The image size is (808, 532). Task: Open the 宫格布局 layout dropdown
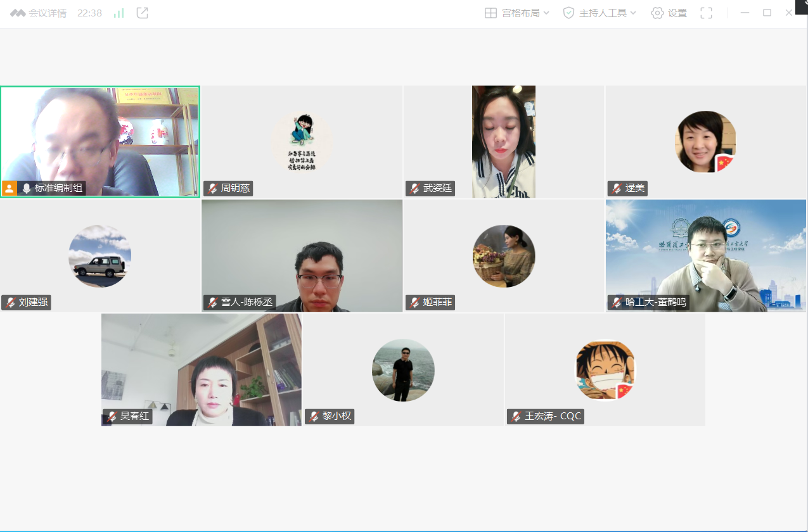pos(517,13)
